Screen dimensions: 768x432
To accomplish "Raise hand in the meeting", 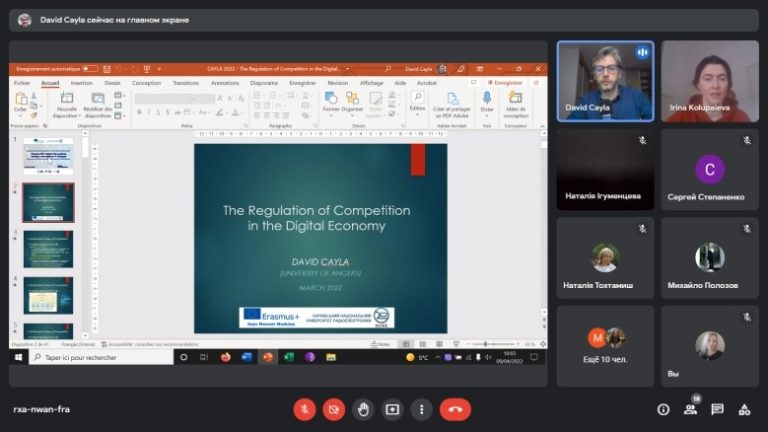I will tap(363, 409).
